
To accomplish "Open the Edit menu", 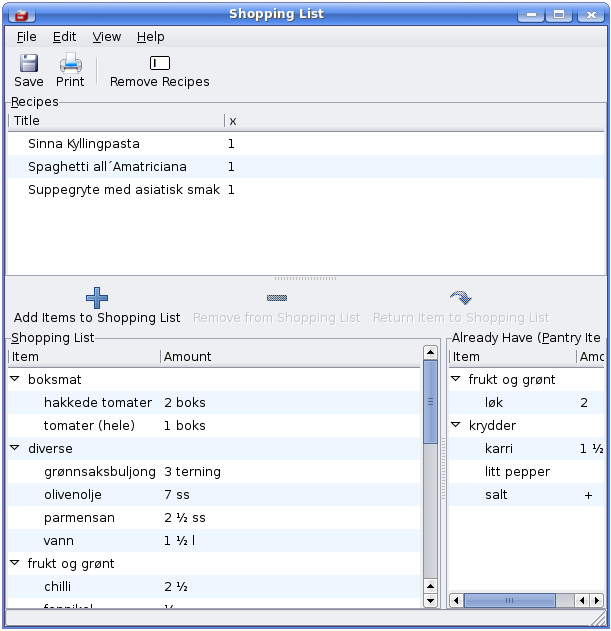I will (x=64, y=37).
